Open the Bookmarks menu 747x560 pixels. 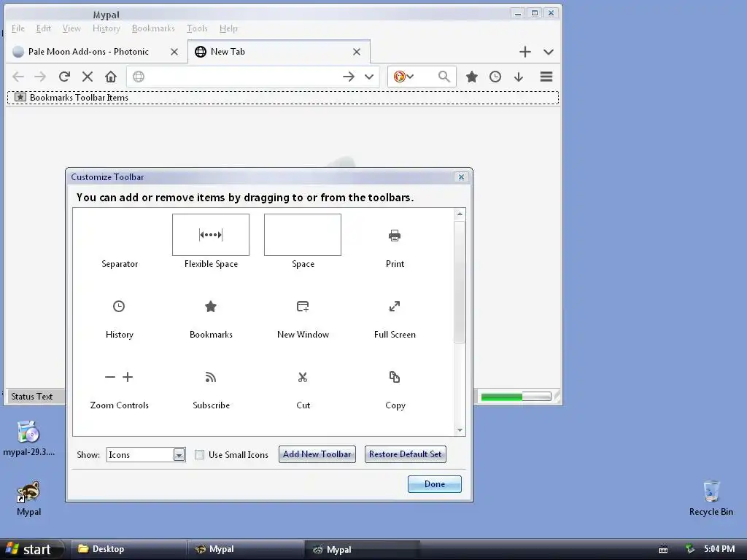click(x=153, y=28)
